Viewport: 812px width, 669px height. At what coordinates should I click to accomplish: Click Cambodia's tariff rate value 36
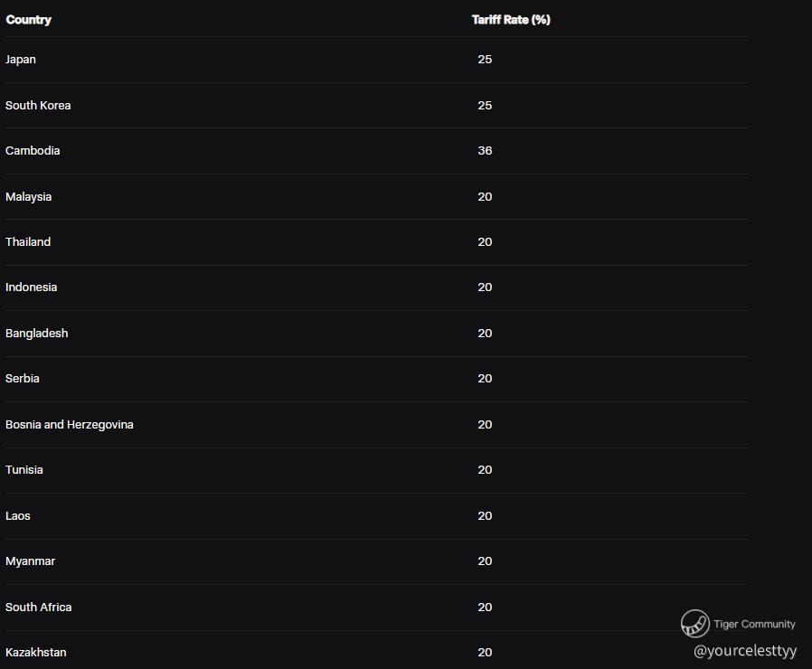tap(485, 151)
